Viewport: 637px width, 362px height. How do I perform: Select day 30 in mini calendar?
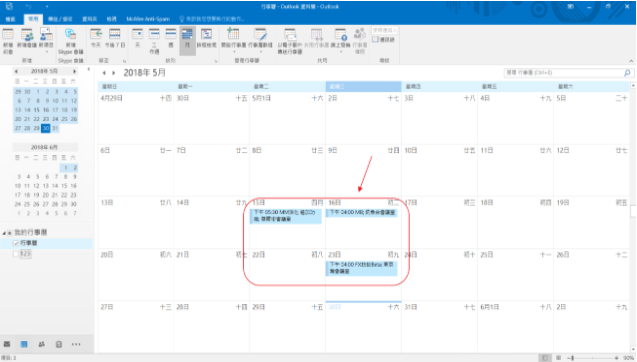coord(46,128)
